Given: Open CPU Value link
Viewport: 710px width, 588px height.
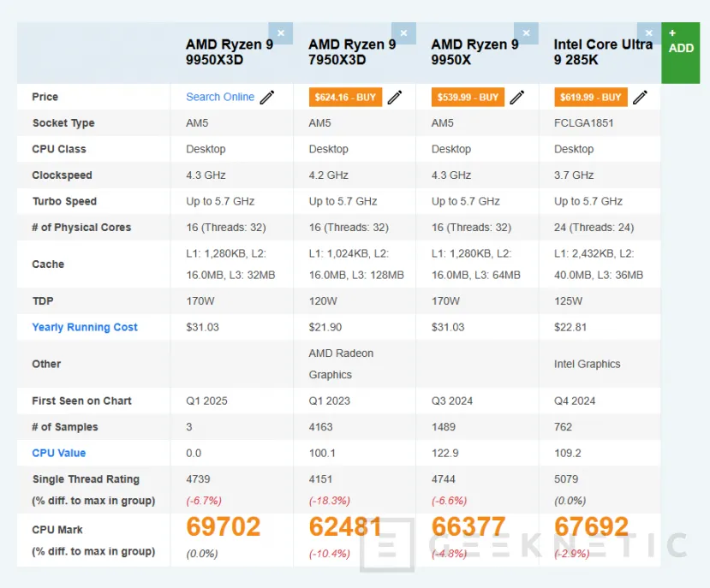Looking at the screenshot, I should (x=59, y=453).
